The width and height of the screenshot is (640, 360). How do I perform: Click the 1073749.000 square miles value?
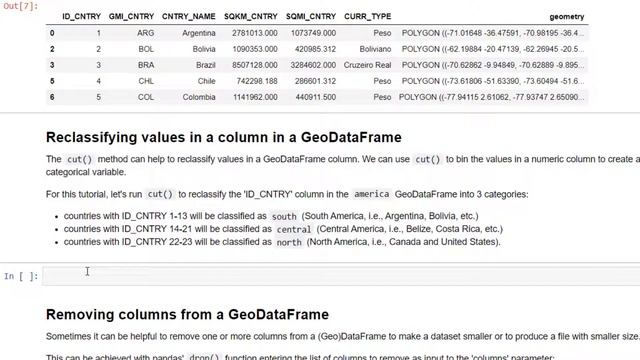313,33
